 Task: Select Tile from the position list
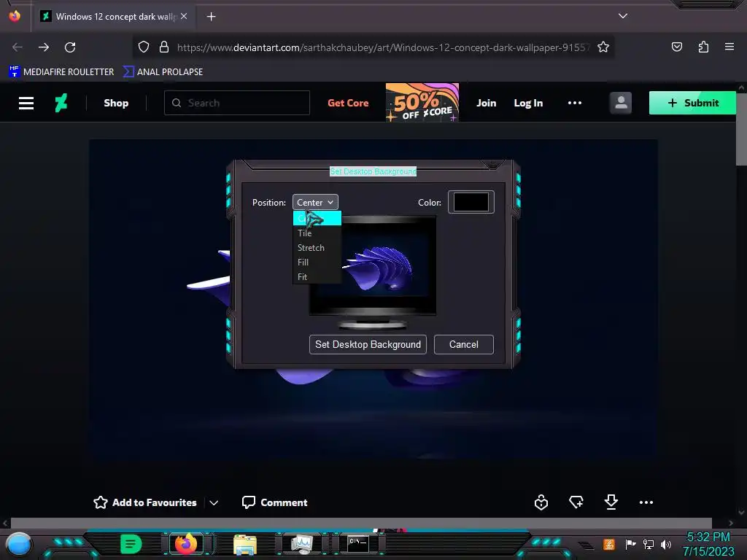[317, 233]
